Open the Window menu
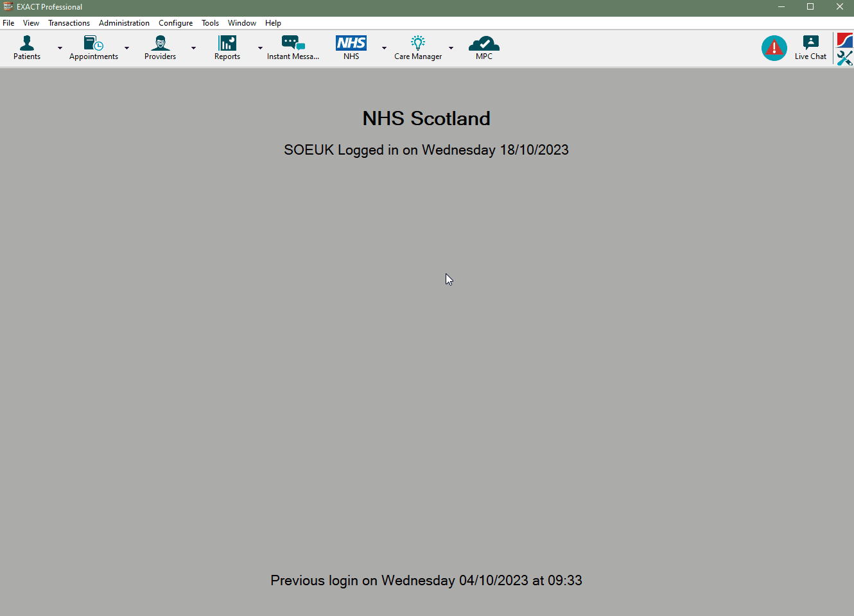The height and width of the screenshot is (616, 854). pos(241,23)
